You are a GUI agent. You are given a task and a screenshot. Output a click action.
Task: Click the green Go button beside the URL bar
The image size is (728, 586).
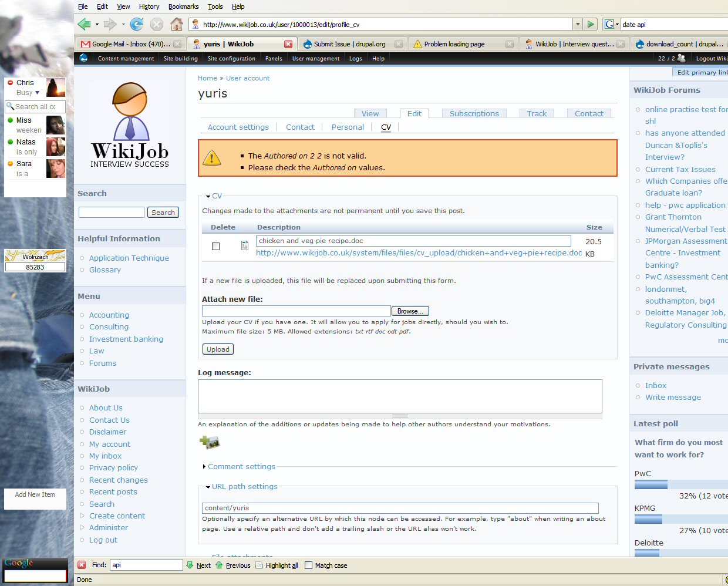click(591, 24)
